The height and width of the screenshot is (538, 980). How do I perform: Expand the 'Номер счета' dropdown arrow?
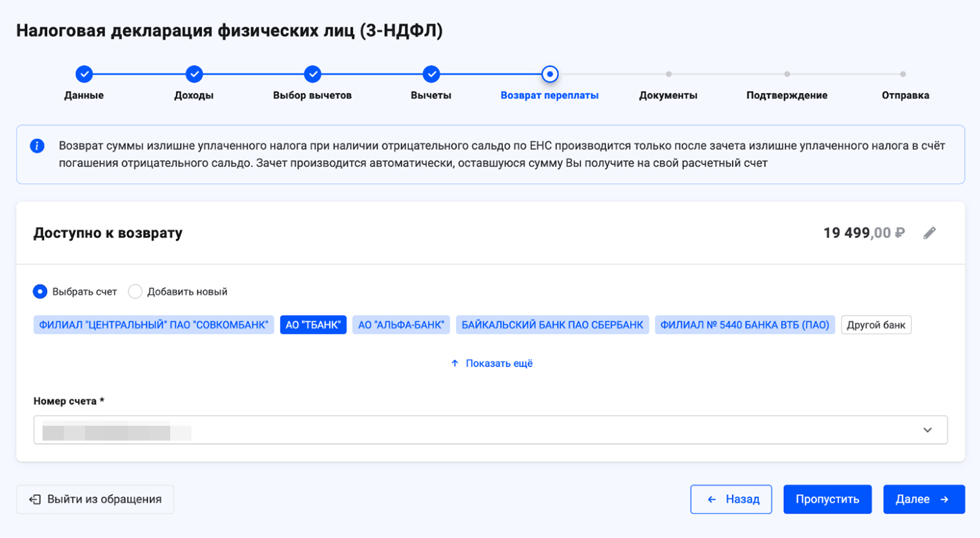pyautogui.click(x=927, y=430)
